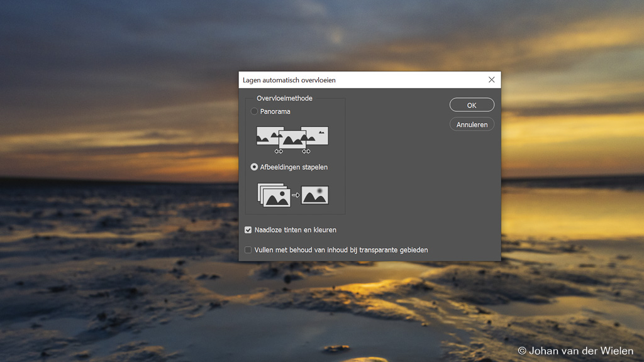Select Afbeeldingen stapelen radio button

[x=254, y=167]
